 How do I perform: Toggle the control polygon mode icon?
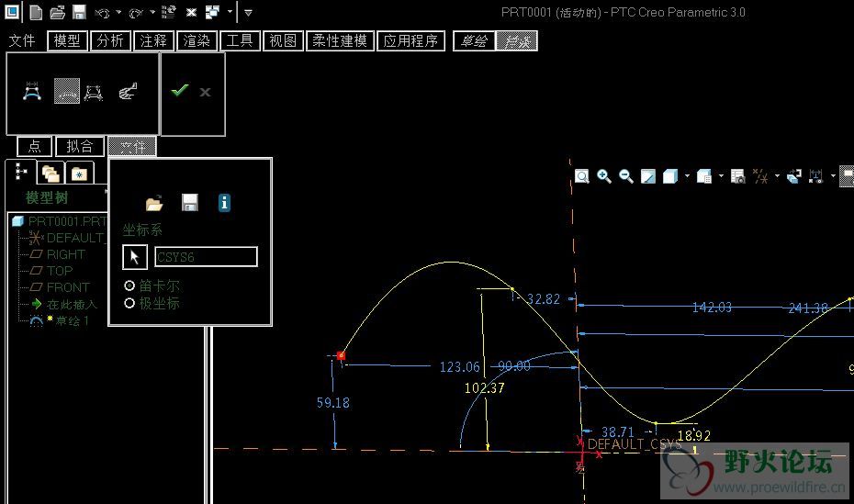[94, 92]
